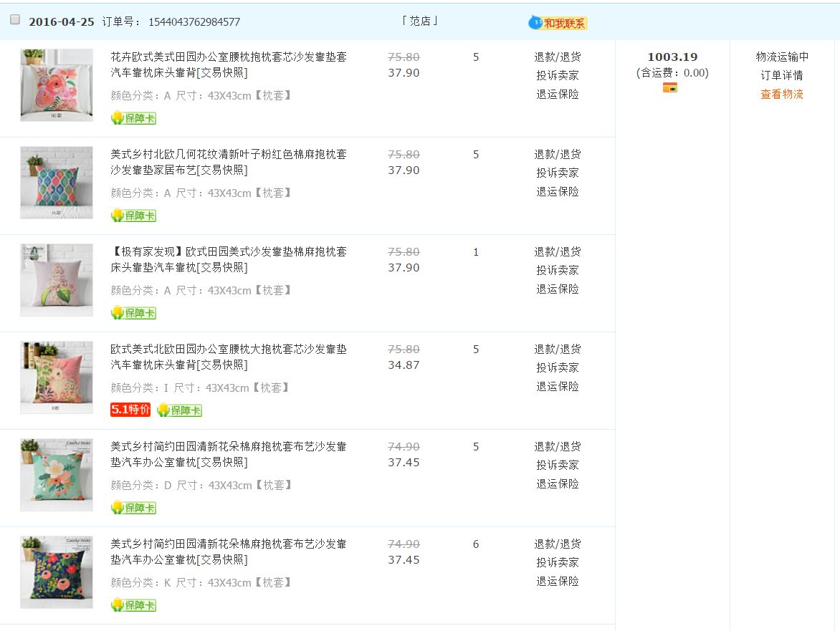The height and width of the screenshot is (631, 840).
Task: Click 退运保险 for color D pillow item
Action: (x=558, y=484)
